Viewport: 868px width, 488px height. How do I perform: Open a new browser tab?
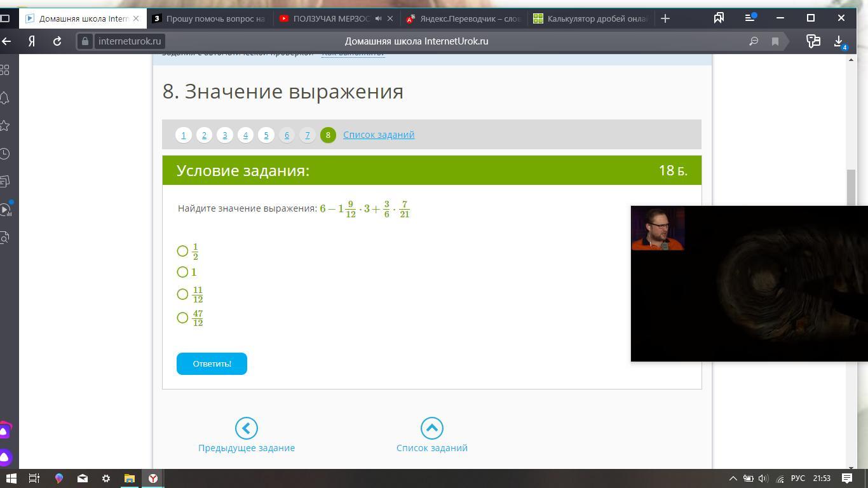point(665,18)
